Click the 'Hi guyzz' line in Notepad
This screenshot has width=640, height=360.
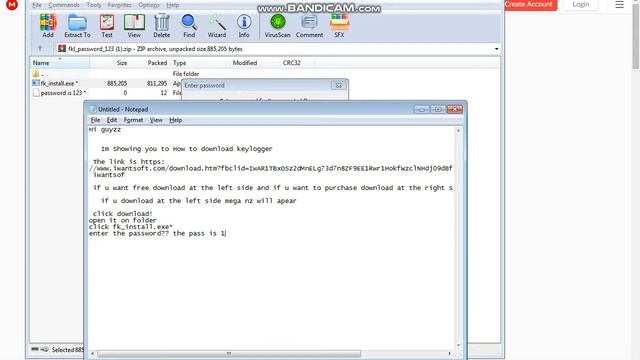(105, 129)
